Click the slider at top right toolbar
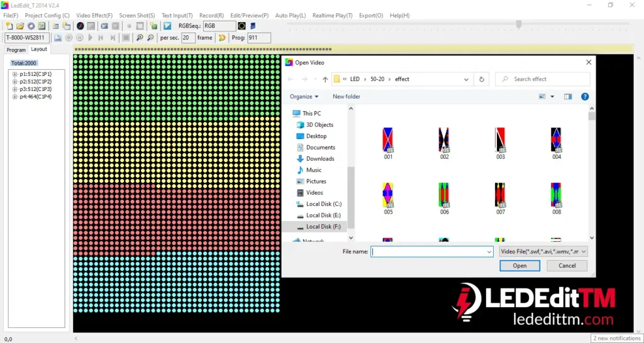This screenshot has height=343, width=644. pyautogui.click(x=518, y=24)
